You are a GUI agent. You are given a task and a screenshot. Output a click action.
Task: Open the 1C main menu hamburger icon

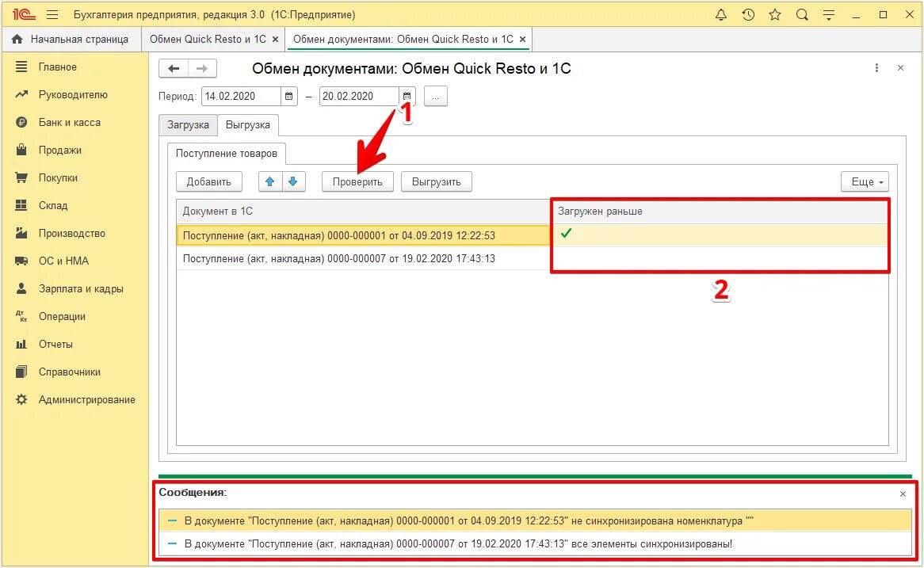(x=52, y=15)
